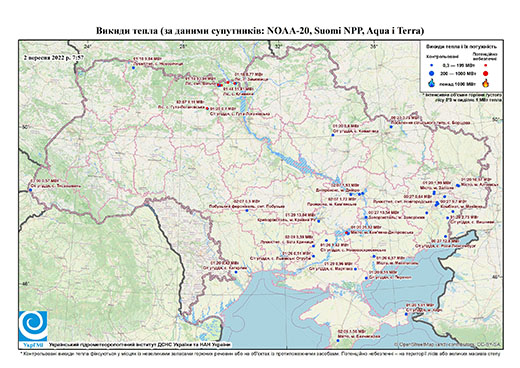Click the small blue dot in legend
520x368 pixels.
(x=432, y=66)
